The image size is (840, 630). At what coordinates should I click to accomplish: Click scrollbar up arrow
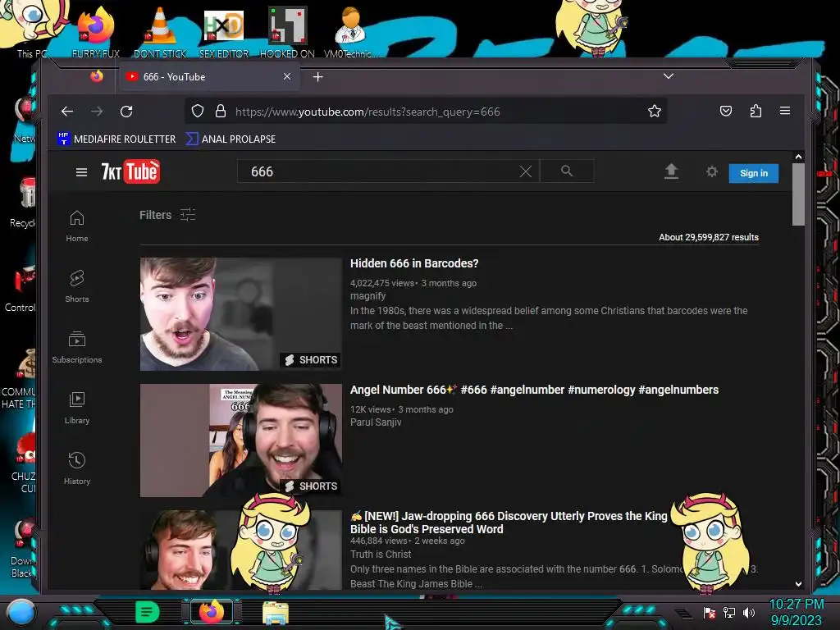[798, 157]
